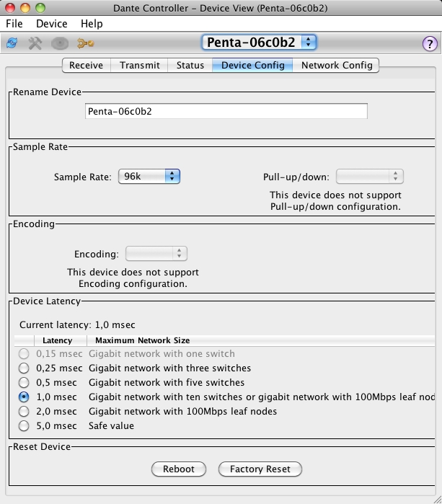The image size is (442, 504).
Task: Open the Sample Rate 96k dropdown
Action: [149, 176]
